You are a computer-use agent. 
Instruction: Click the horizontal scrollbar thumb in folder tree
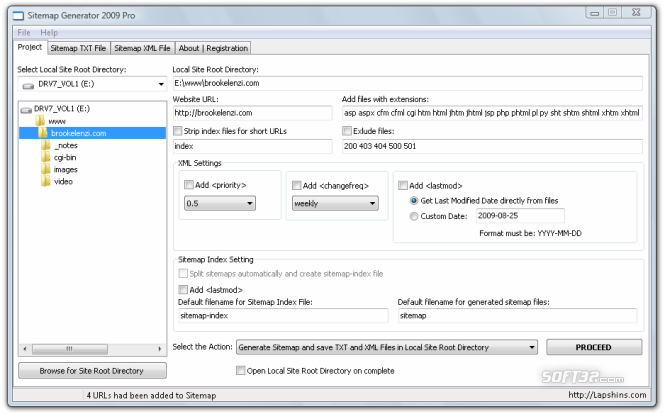point(70,349)
